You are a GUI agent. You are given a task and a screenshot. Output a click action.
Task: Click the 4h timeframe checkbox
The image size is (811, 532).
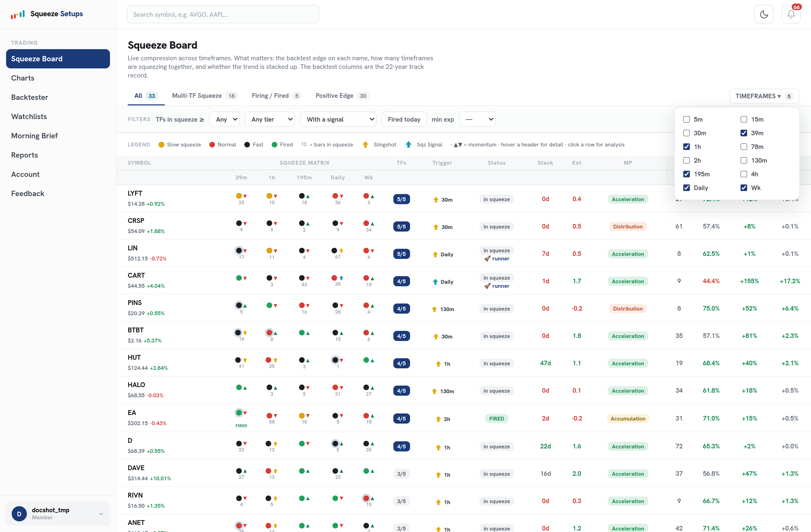point(744,174)
